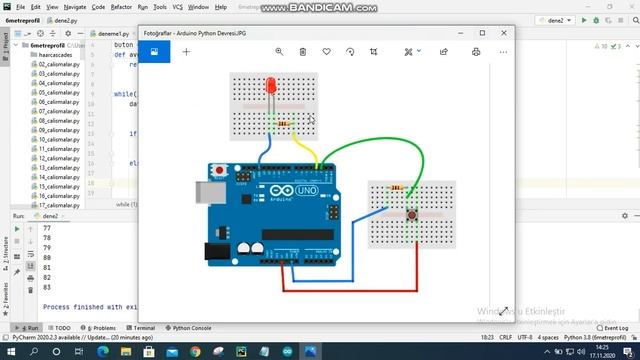This screenshot has height=360, width=640.
Task: Rerun dene2 in Run panel
Action: (x=17, y=229)
